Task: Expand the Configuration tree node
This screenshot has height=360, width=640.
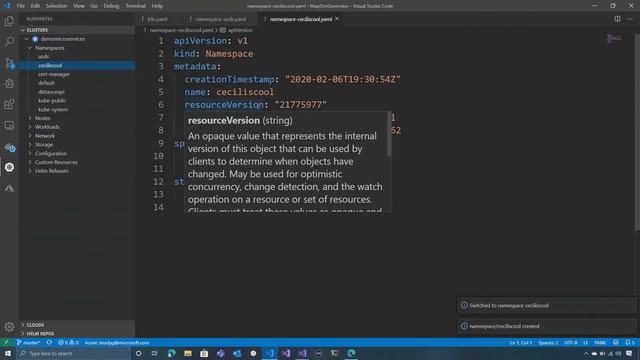Action: point(30,153)
